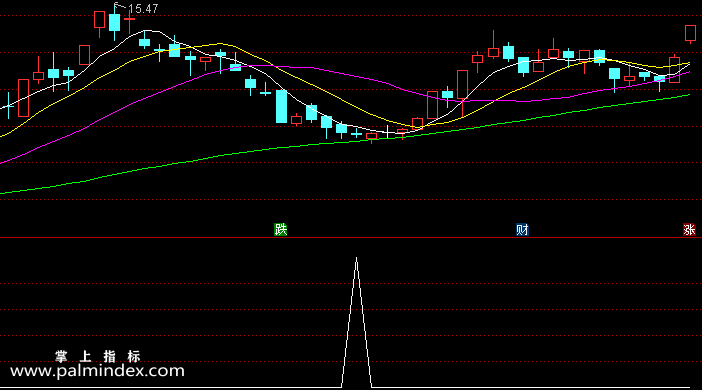
Task: Open the www.palmindex.com watermark link
Action: click(97, 371)
